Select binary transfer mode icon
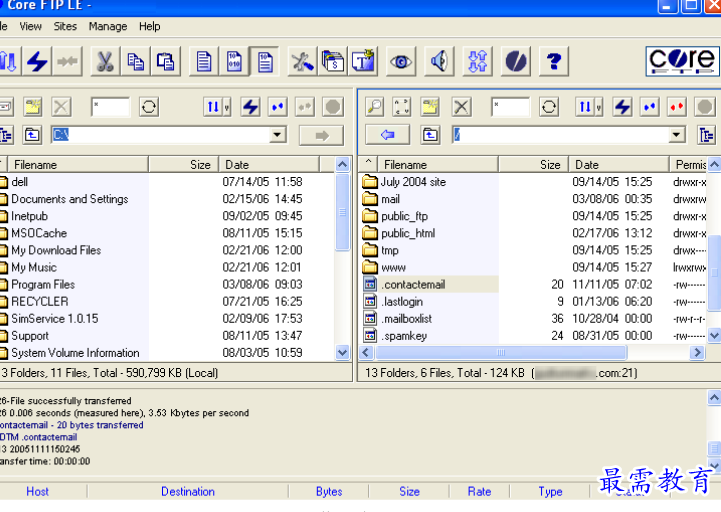 click(x=234, y=61)
